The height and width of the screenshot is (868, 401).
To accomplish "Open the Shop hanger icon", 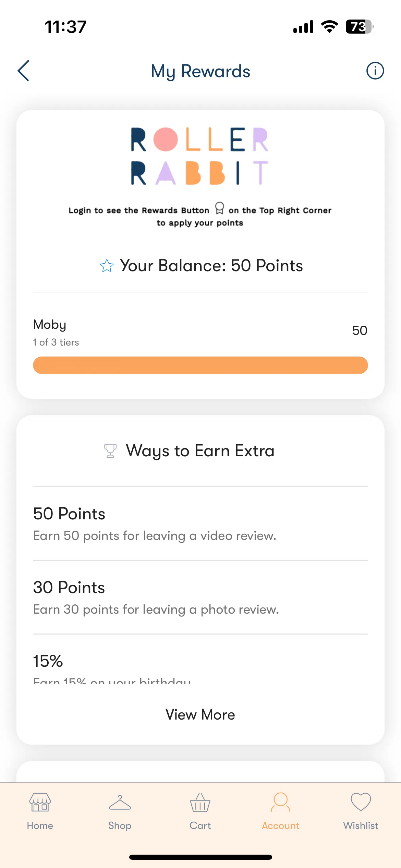I will (x=120, y=803).
